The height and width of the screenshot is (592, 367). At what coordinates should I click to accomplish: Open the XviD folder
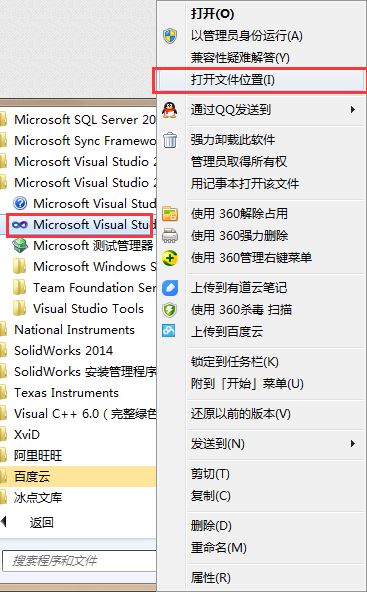tap(78, 435)
